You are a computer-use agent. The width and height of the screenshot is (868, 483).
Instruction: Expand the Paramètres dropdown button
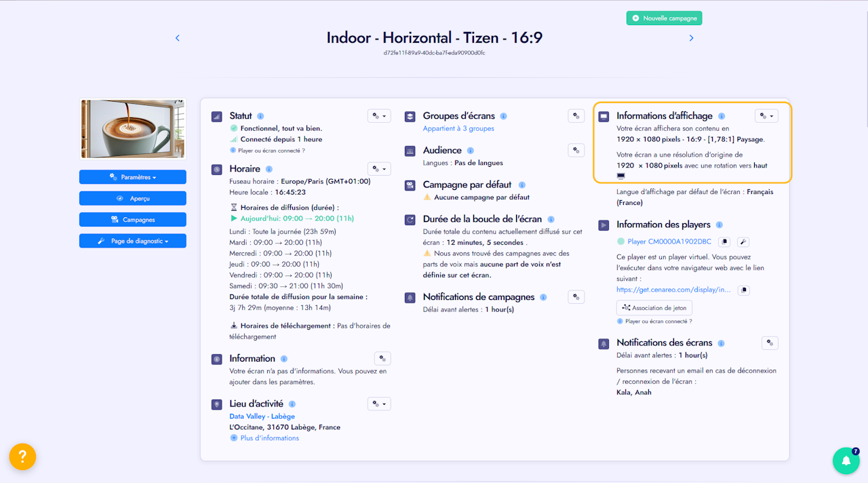[133, 177]
